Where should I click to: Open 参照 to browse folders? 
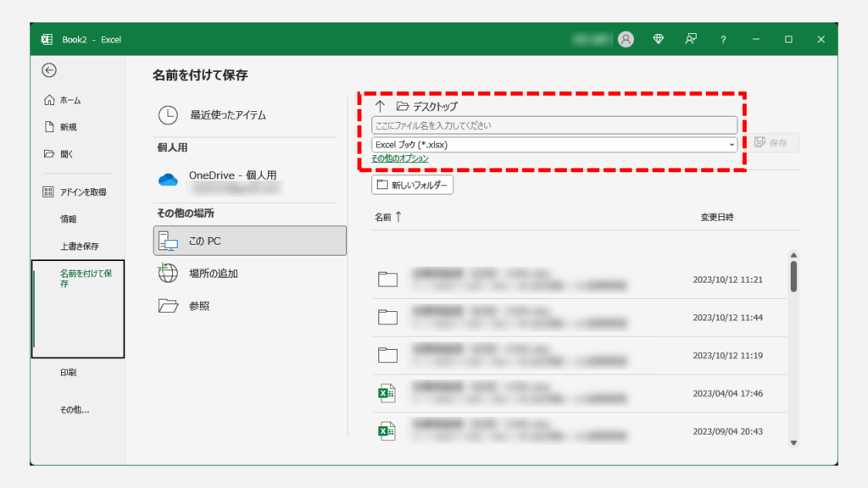pos(184,306)
